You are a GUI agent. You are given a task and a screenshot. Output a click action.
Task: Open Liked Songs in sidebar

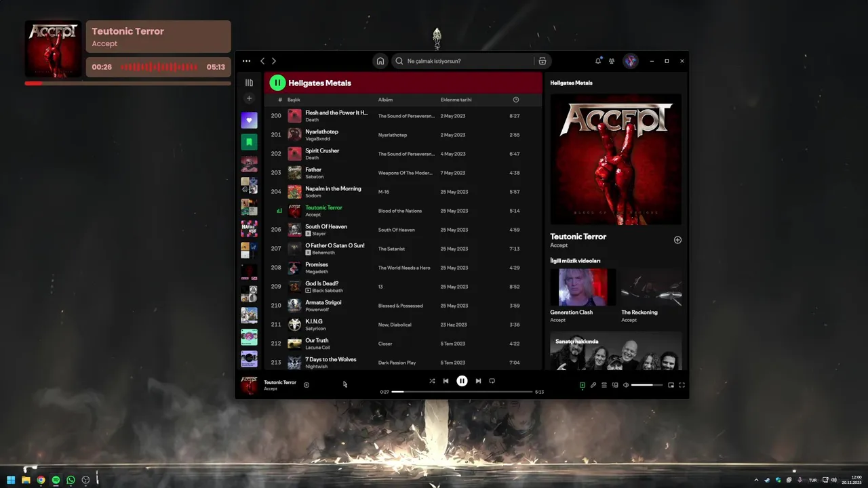249,121
